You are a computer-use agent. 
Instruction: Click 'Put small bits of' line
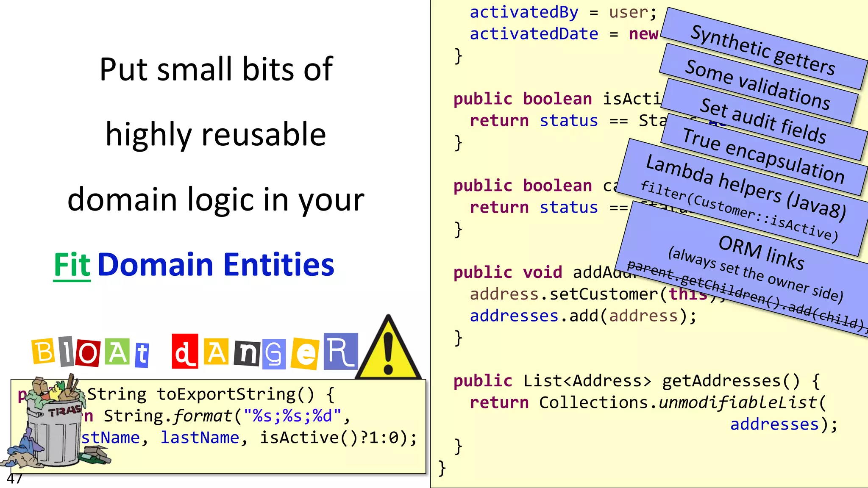(x=216, y=69)
